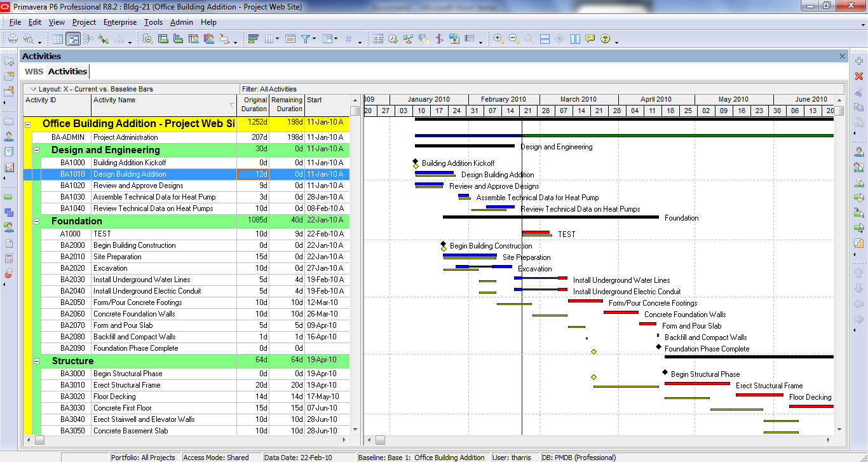Image resolution: width=868 pixels, height=462 pixels.
Task: Click the horizontal scrollbar of the Gantt chart
Action: coord(597,440)
